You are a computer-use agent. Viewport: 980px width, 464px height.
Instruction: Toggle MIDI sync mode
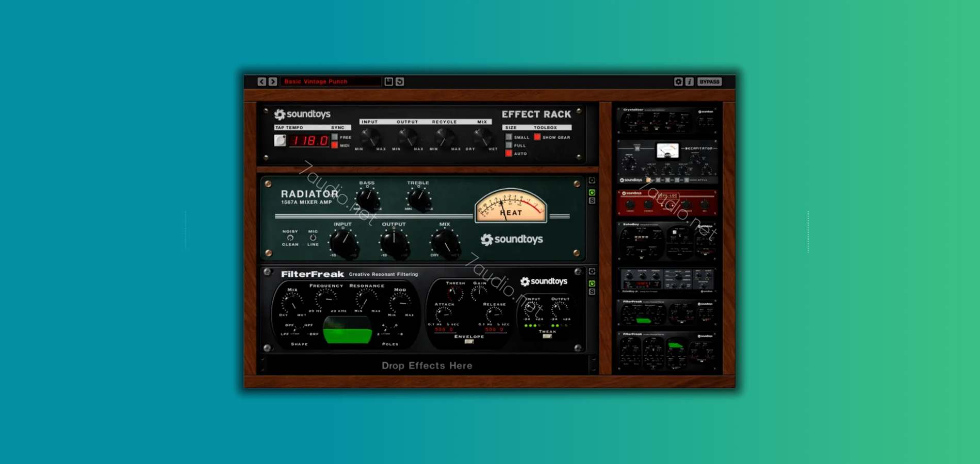[x=335, y=145]
